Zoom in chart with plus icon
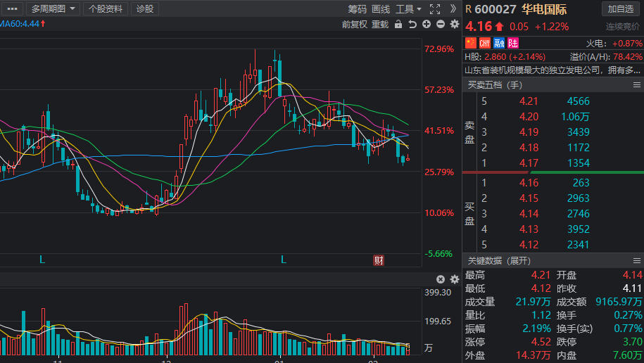This screenshot has height=363, width=644. 427,25
